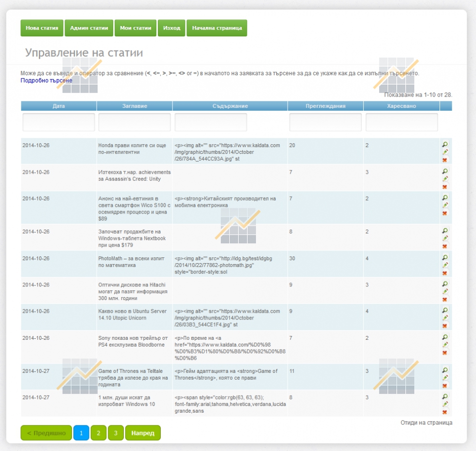
Task: Delete the Hitachi optical discs article
Action: (x=444, y=300)
